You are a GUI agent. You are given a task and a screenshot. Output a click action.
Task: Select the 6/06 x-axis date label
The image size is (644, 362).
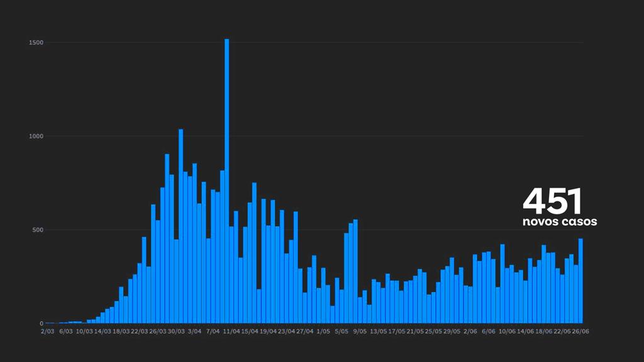click(x=489, y=331)
